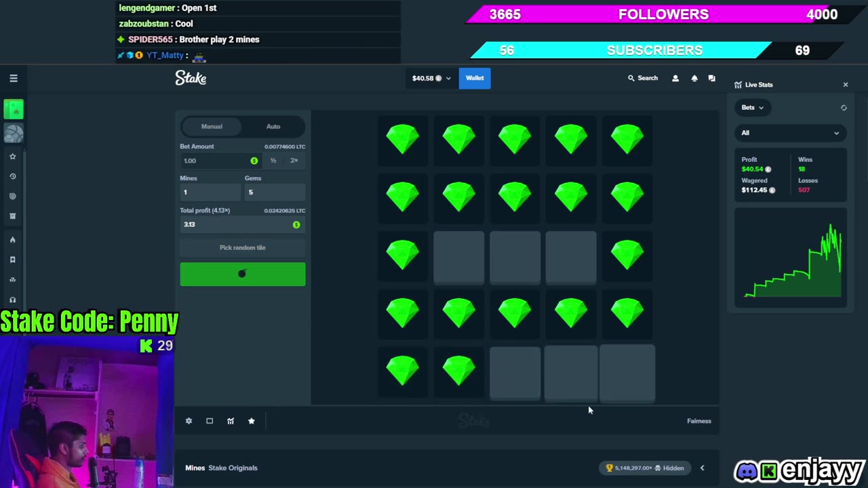The image size is (868, 488).
Task: Reveal bottom row fourth tile
Action: [x=571, y=373]
